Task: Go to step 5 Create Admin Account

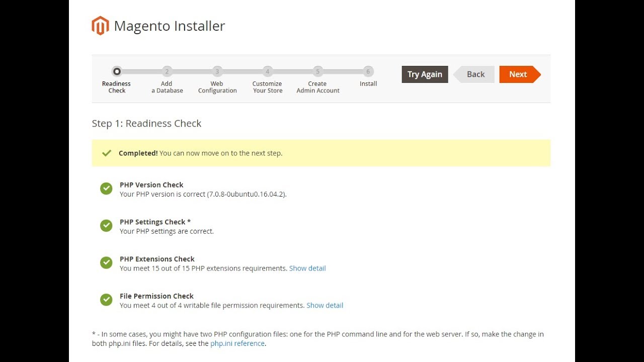Action: point(317,71)
